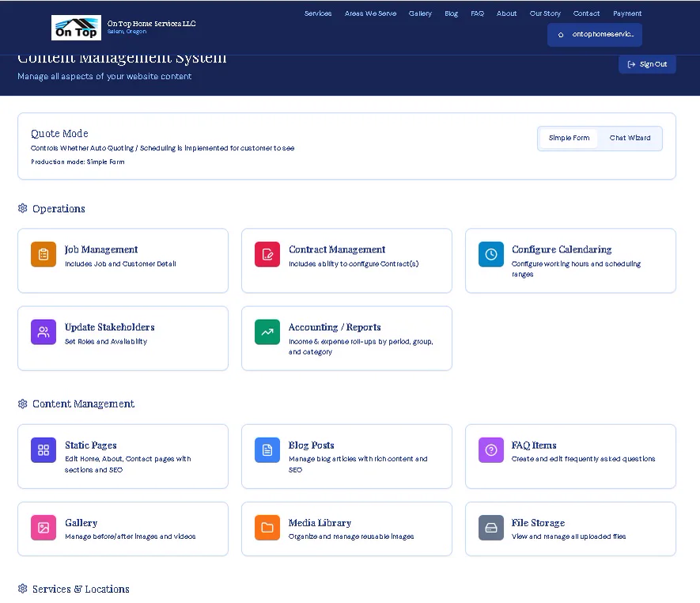
Task: Open Our Story in navigation
Action: [x=545, y=13]
